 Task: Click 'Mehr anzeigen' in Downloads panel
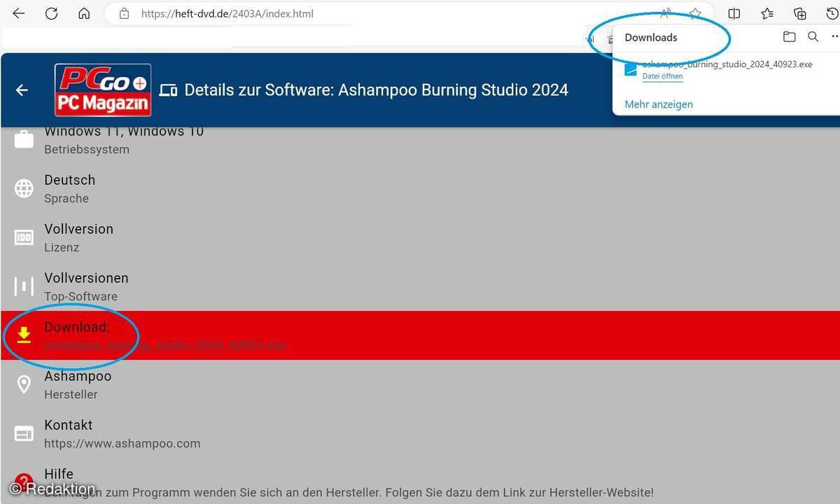(659, 104)
